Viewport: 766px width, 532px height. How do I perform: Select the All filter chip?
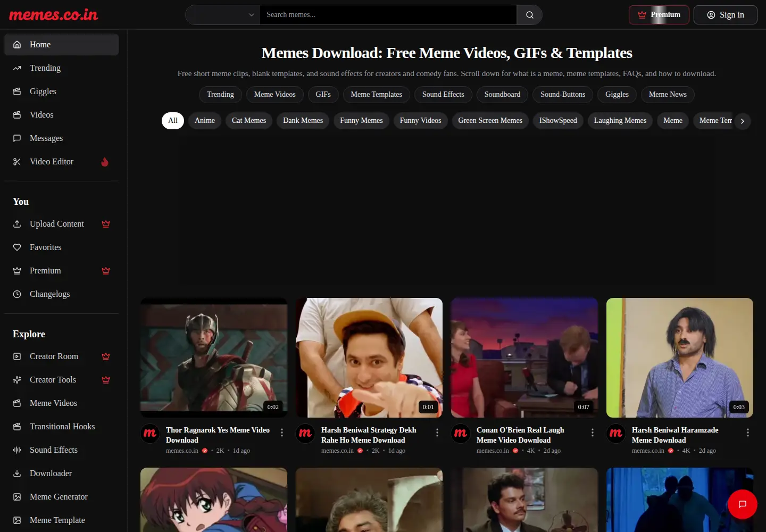coord(173,121)
